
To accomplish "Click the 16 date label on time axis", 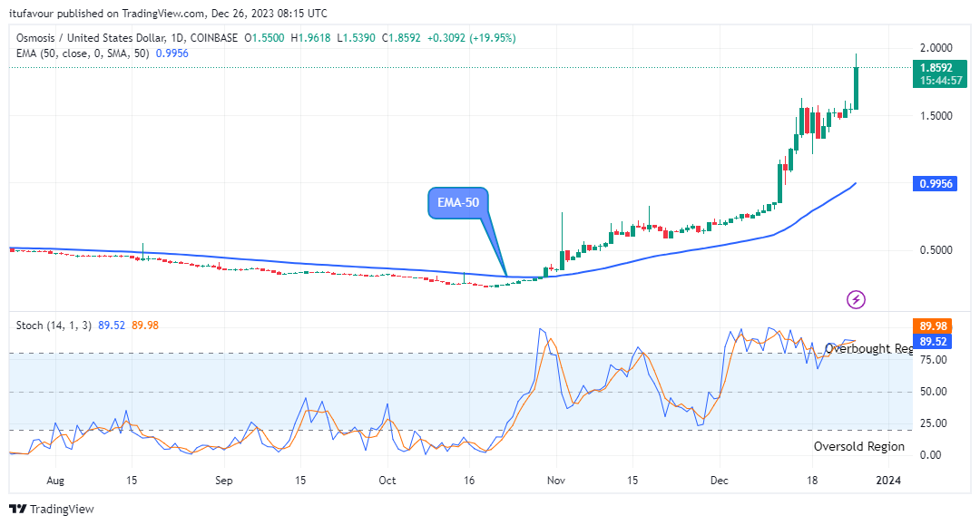I will tap(469, 480).
